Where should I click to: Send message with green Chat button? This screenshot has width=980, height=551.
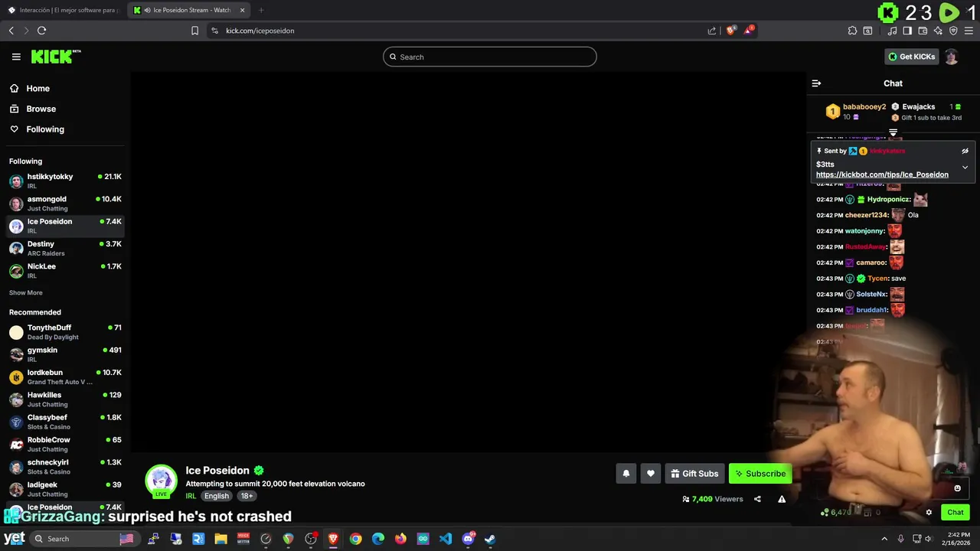point(955,513)
